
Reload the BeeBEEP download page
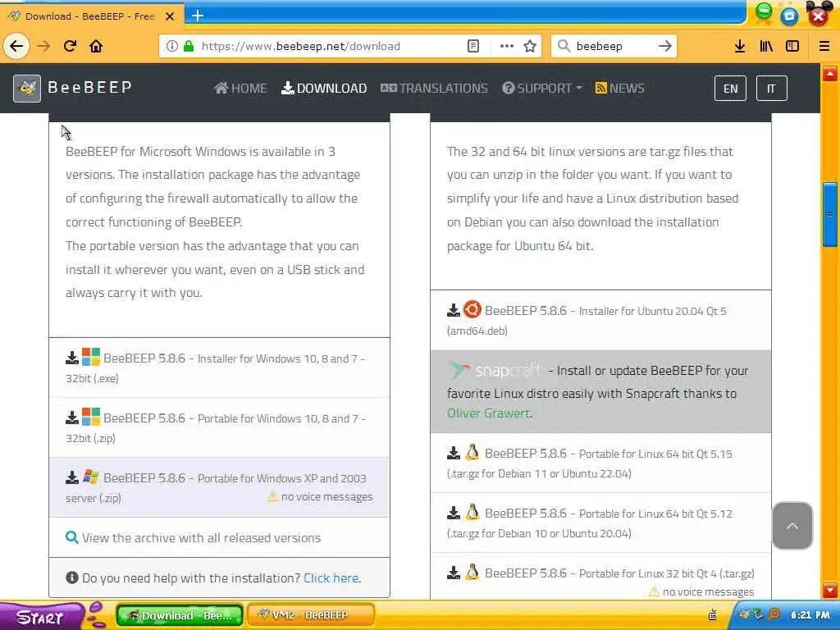pos(70,46)
